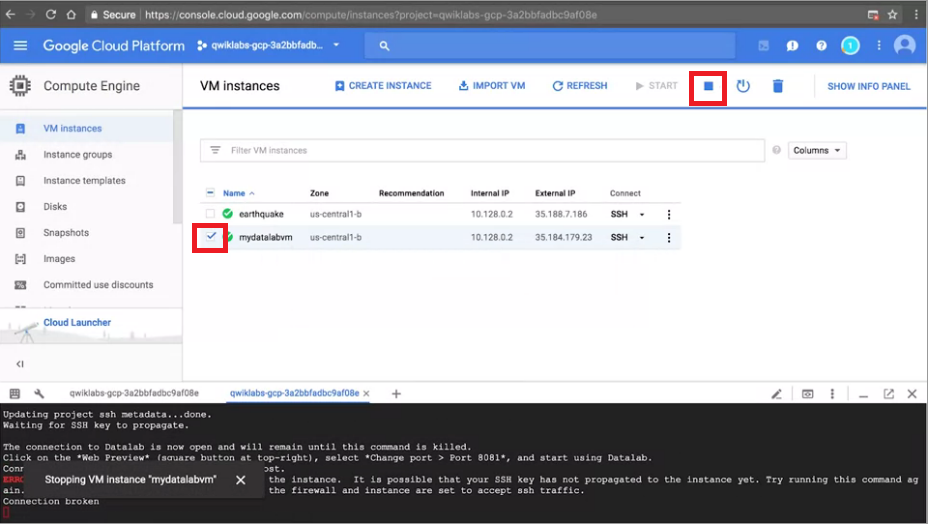This screenshot has width=928, height=524.
Task: Select Instance groups in sidebar
Action: (x=78, y=155)
